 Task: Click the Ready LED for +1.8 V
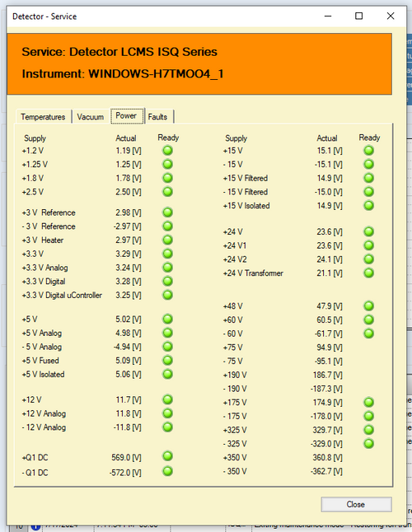click(167, 178)
